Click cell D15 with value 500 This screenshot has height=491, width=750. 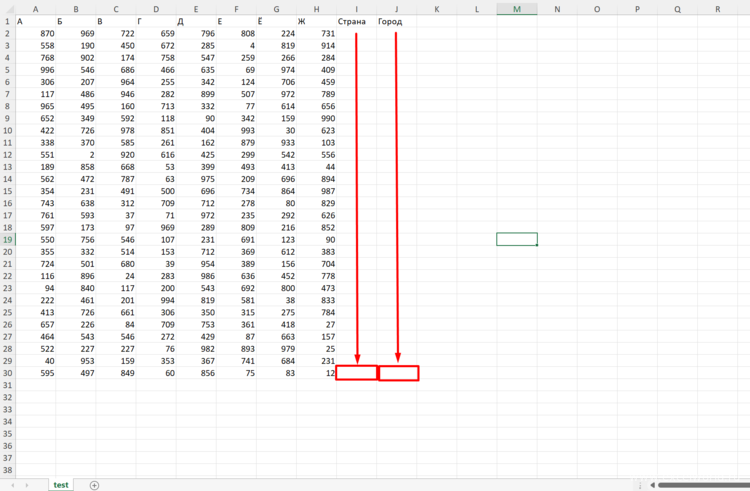pyautogui.click(x=156, y=191)
